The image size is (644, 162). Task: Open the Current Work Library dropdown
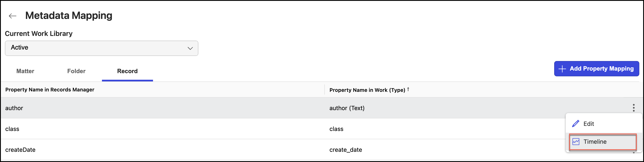101,48
